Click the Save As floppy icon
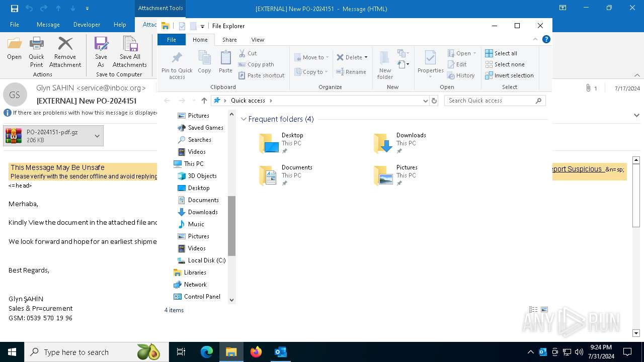 (101, 44)
